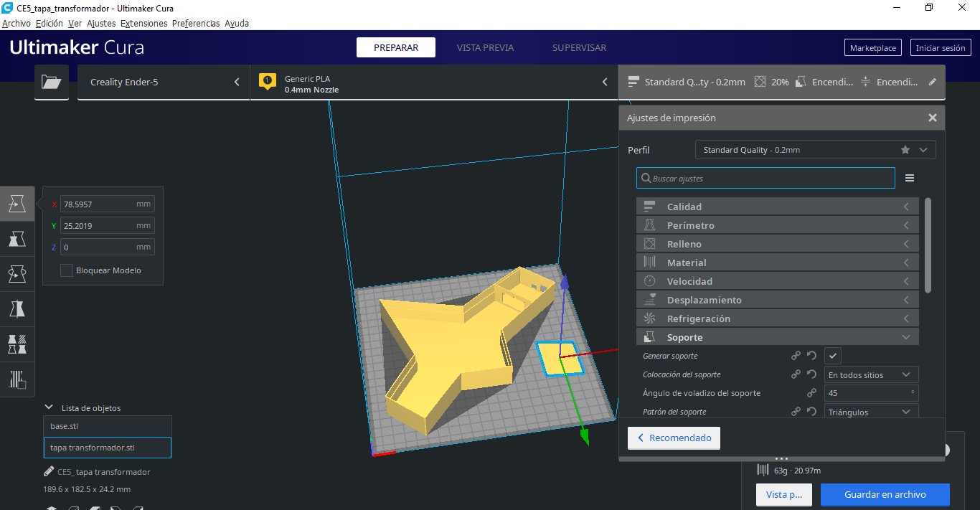Collapse the Lista de objetos list
Viewport: 980px width, 510px height.
pos(49,407)
